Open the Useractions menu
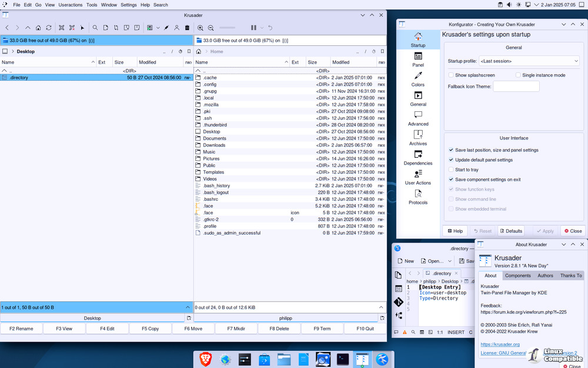The width and height of the screenshot is (588, 368). (x=71, y=5)
